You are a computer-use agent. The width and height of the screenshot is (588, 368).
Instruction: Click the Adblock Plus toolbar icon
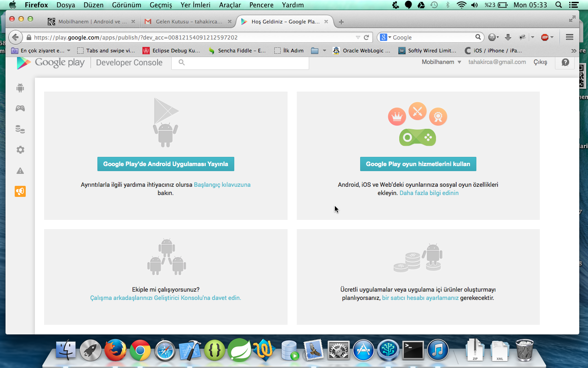(545, 37)
